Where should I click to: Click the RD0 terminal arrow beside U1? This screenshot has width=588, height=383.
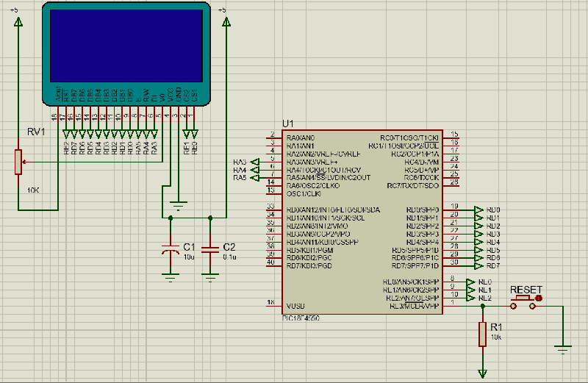(x=479, y=210)
